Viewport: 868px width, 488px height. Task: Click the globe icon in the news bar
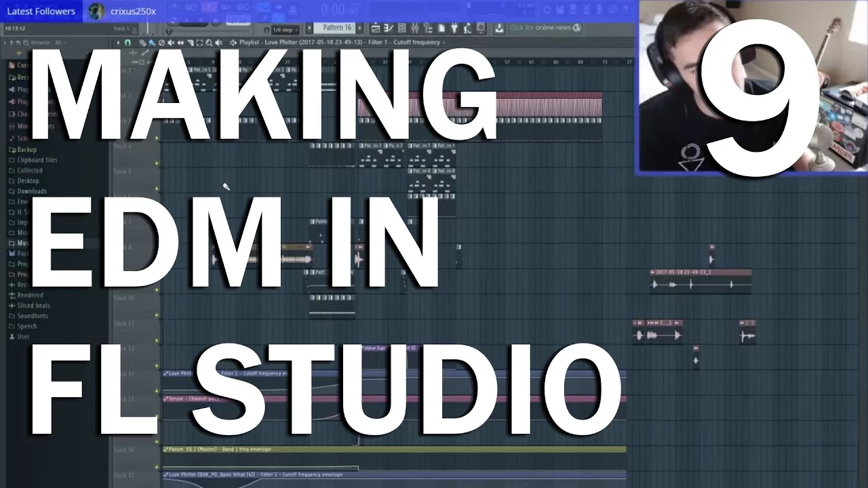[577, 28]
